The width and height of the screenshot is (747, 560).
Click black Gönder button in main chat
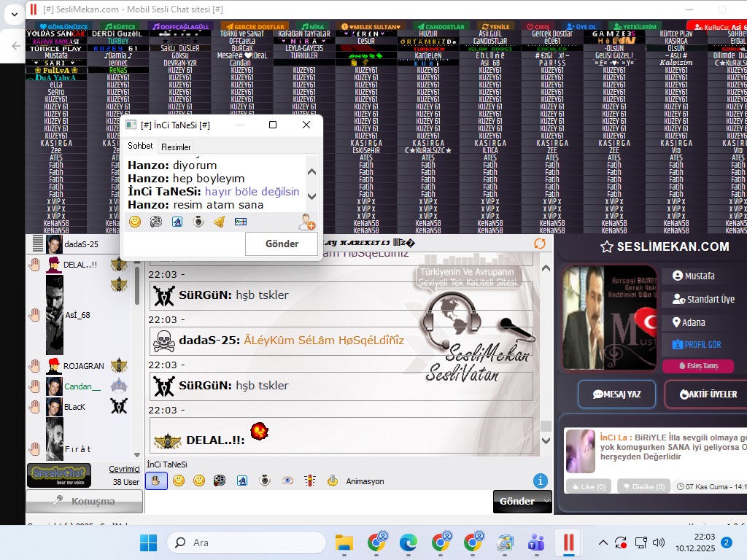517,501
